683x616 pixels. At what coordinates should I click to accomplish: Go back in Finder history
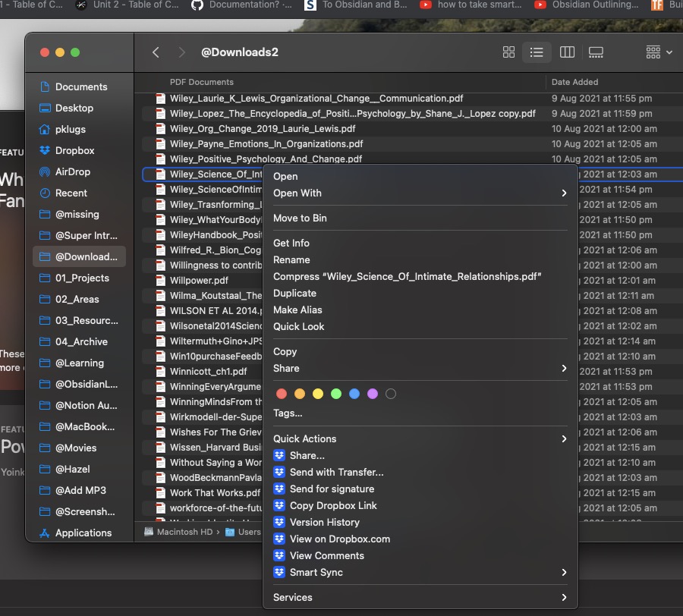156,52
